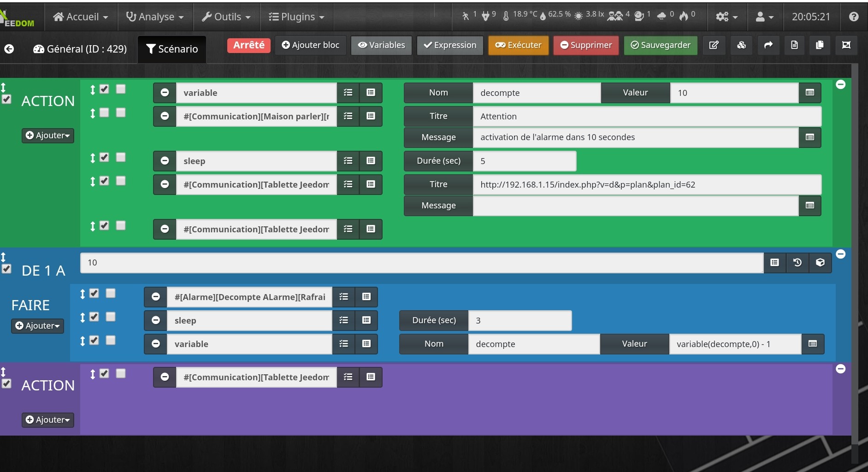The image size is (868, 472).
Task: Click the Ajouter bloc button
Action: 311,45
